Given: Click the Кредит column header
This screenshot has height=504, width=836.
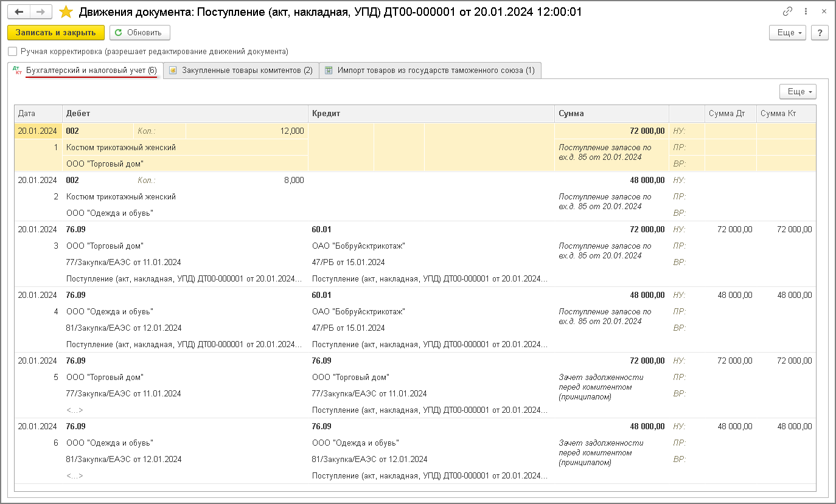Looking at the screenshot, I should (431, 114).
